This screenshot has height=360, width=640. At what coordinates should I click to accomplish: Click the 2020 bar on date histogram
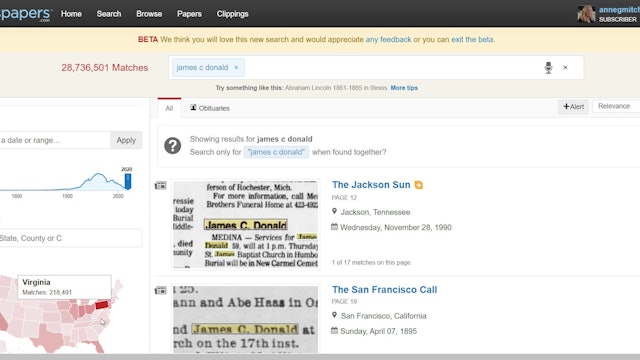(x=128, y=181)
